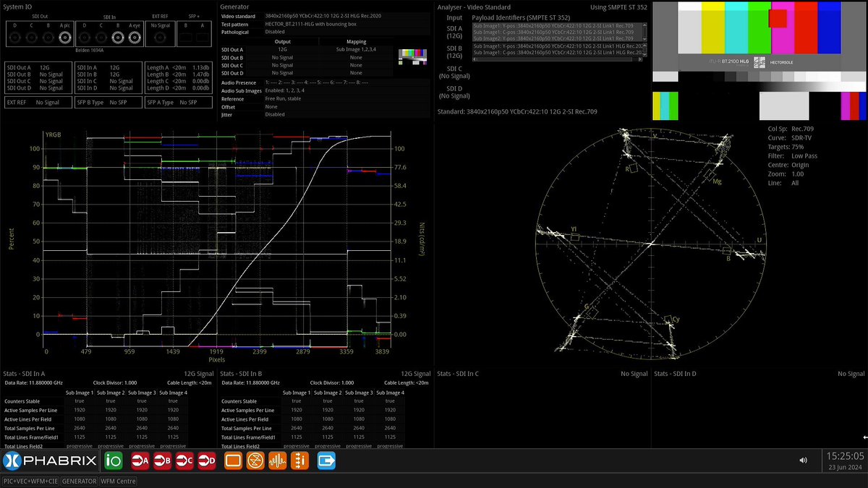868x488 pixels.
Task: Select the red SDI input D icon
Action: 207,460
